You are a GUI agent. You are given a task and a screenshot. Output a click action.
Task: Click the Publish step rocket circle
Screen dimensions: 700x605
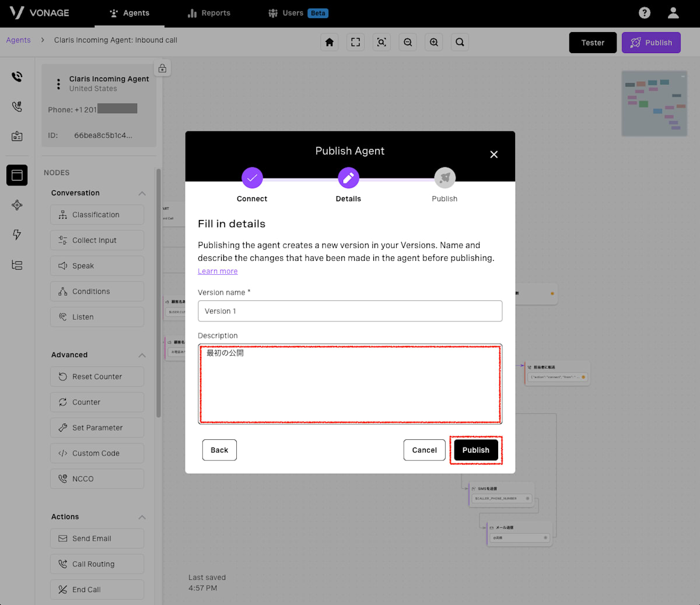(444, 178)
